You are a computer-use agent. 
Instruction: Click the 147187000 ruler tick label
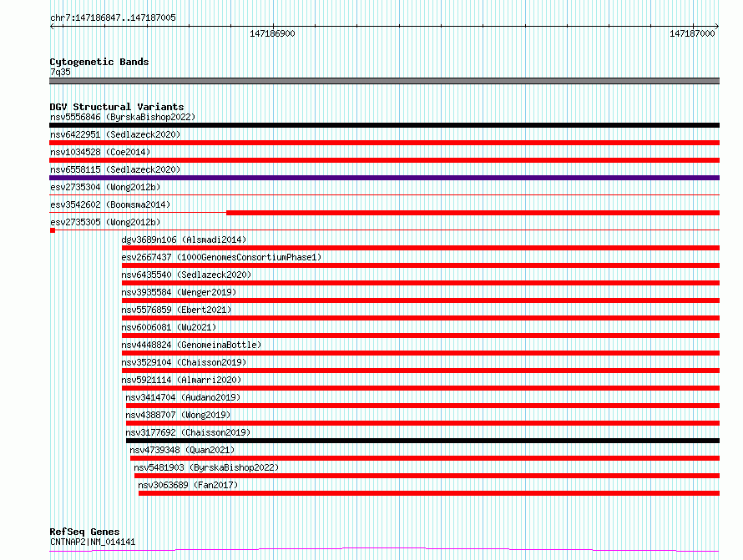692,33
